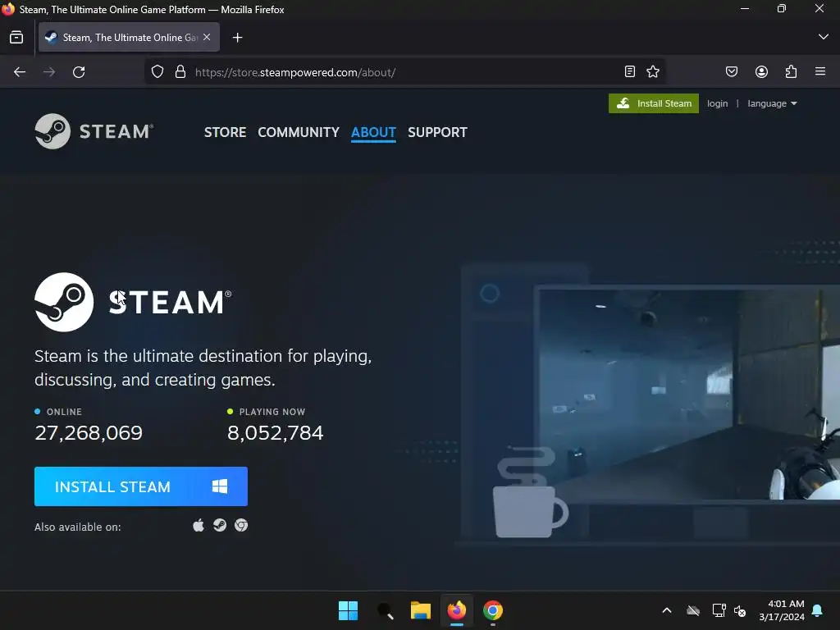Choose the SteamOS Linux download icon
840x630 pixels.
click(220, 526)
